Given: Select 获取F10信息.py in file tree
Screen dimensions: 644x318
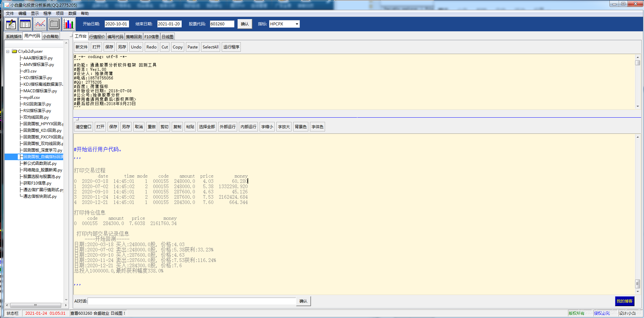Looking at the screenshot, I should tap(37, 183).
